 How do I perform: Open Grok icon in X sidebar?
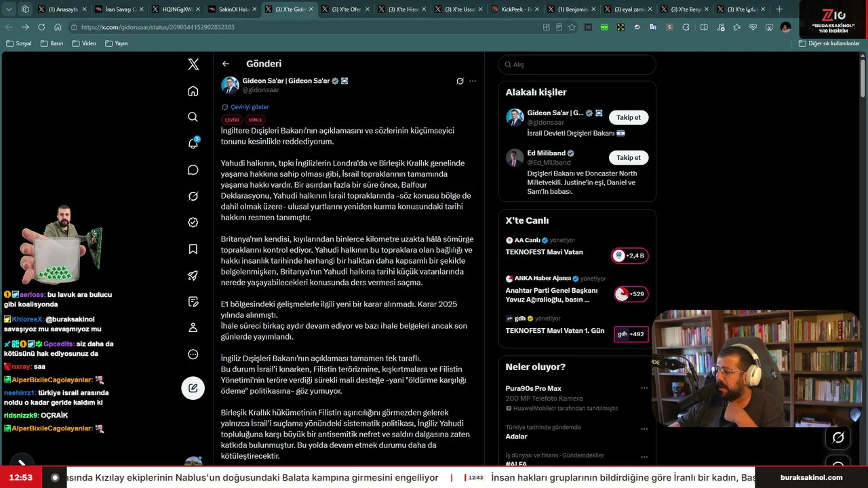pos(193,196)
